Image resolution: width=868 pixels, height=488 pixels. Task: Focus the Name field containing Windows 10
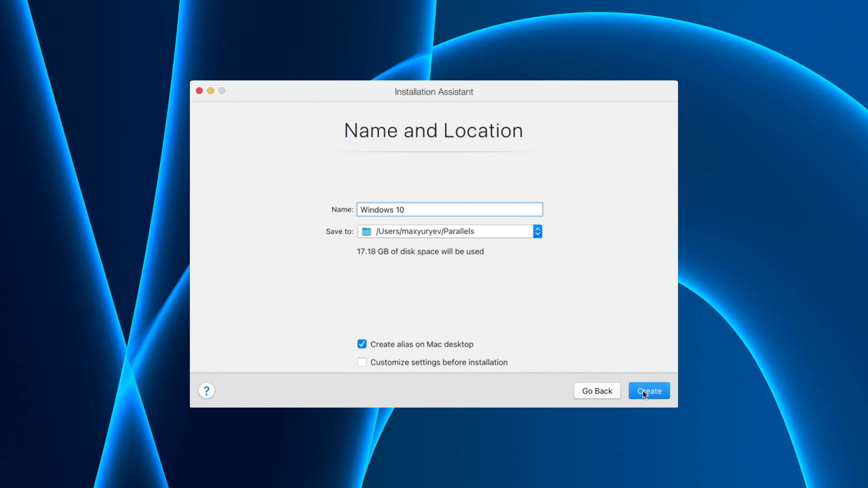pos(449,210)
